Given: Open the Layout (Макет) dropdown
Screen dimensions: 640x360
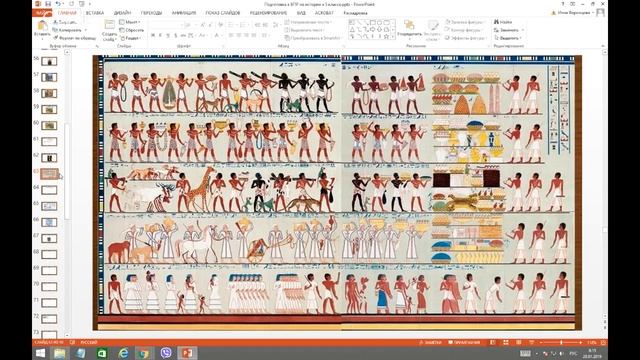Looking at the screenshot, I should 130,22.
